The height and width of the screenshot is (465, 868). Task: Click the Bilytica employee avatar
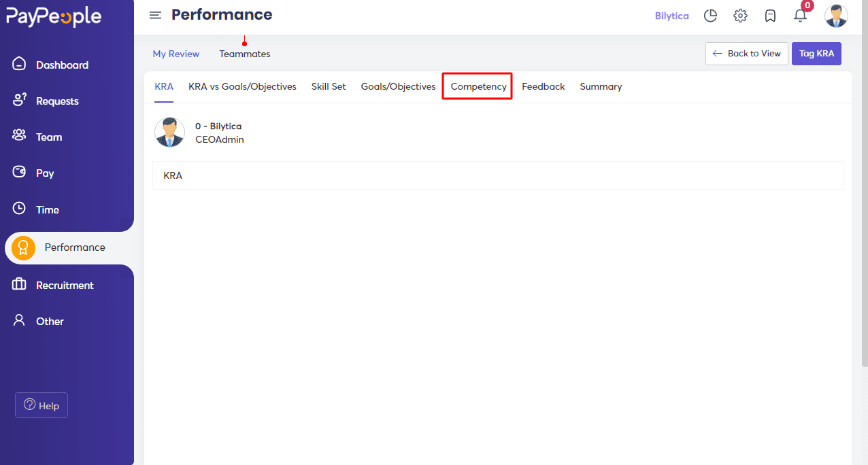(169, 132)
